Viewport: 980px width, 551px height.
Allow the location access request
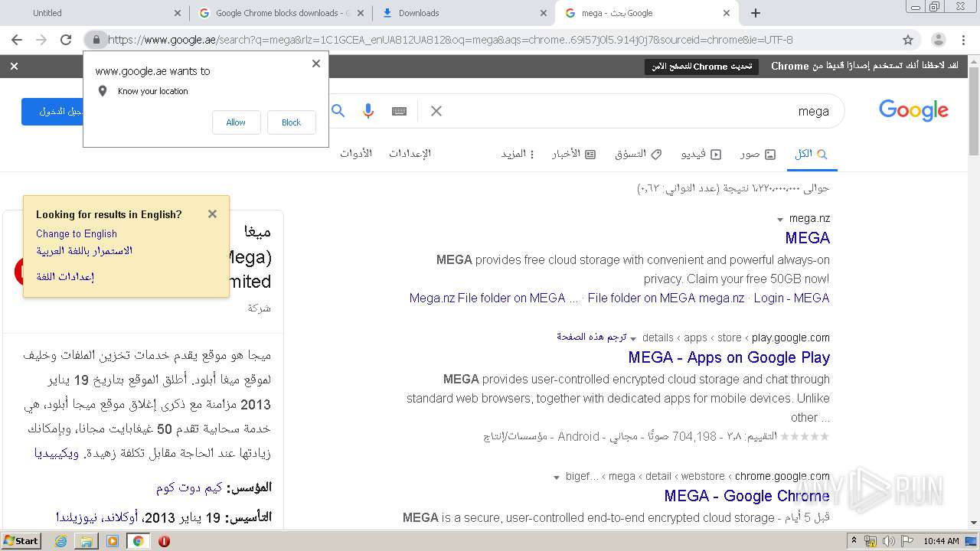pyautogui.click(x=236, y=122)
